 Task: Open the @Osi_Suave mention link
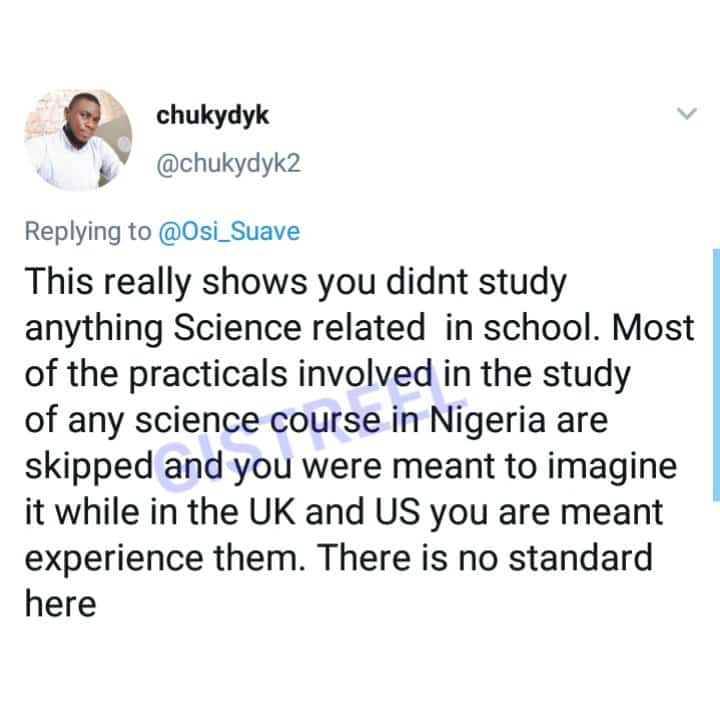228,232
